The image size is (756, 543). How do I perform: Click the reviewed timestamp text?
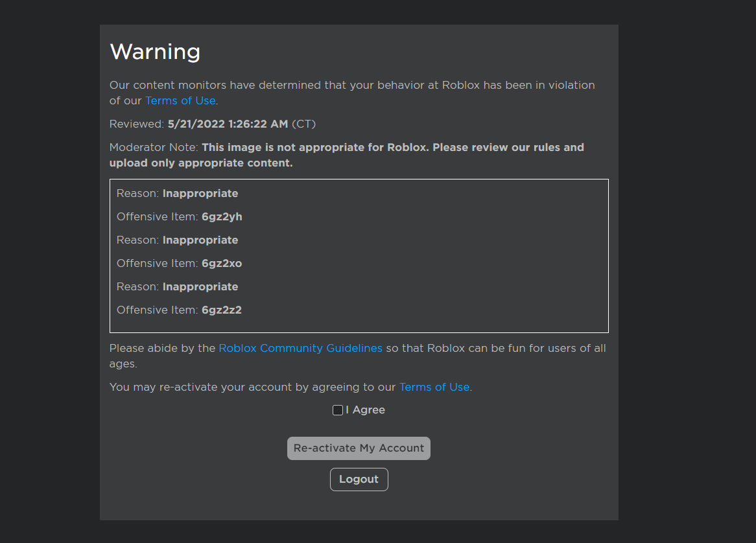click(228, 124)
